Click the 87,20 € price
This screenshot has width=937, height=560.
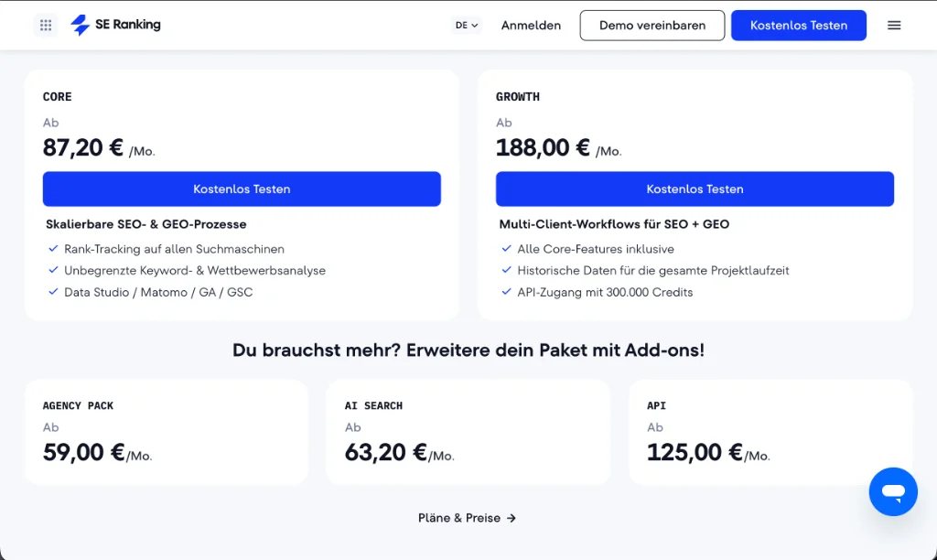pos(83,147)
